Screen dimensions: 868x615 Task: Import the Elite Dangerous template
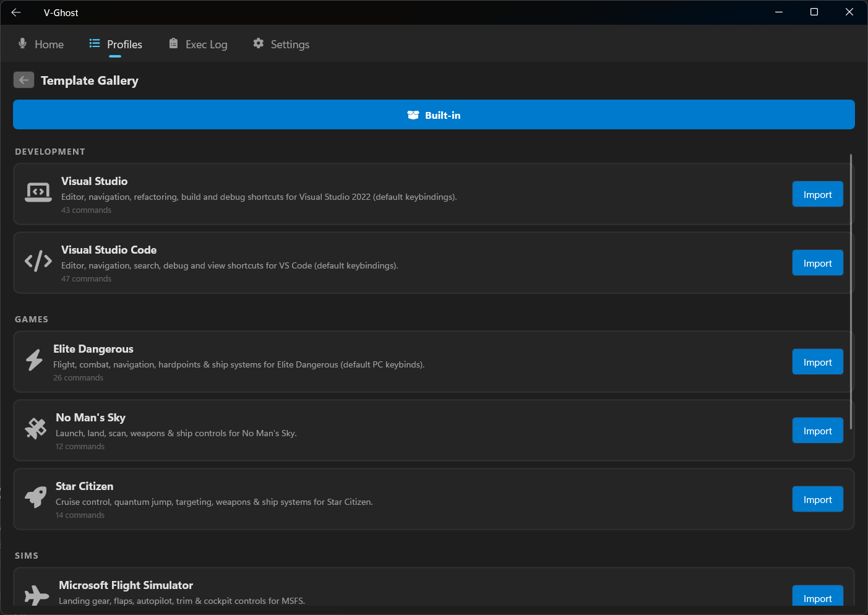(817, 362)
